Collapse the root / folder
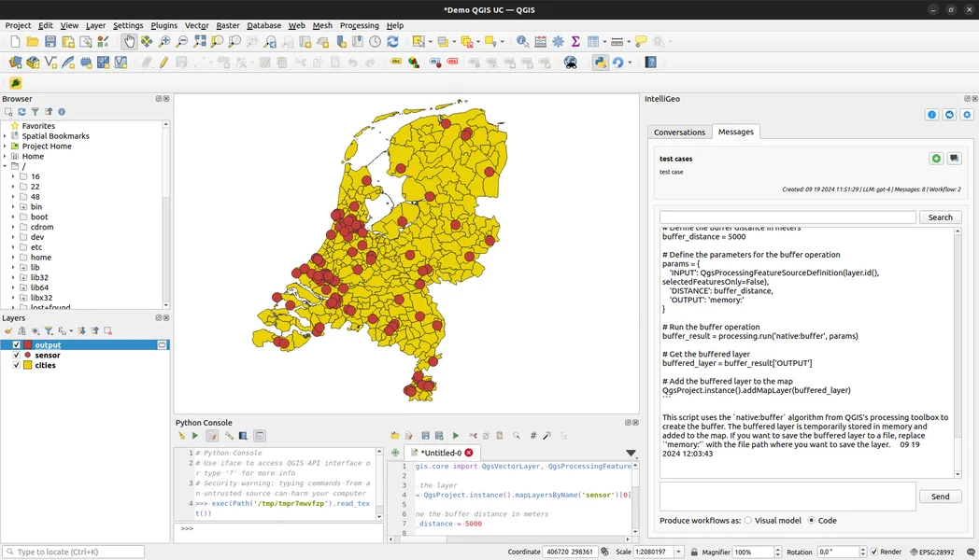979x560 pixels. click(x=5, y=166)
